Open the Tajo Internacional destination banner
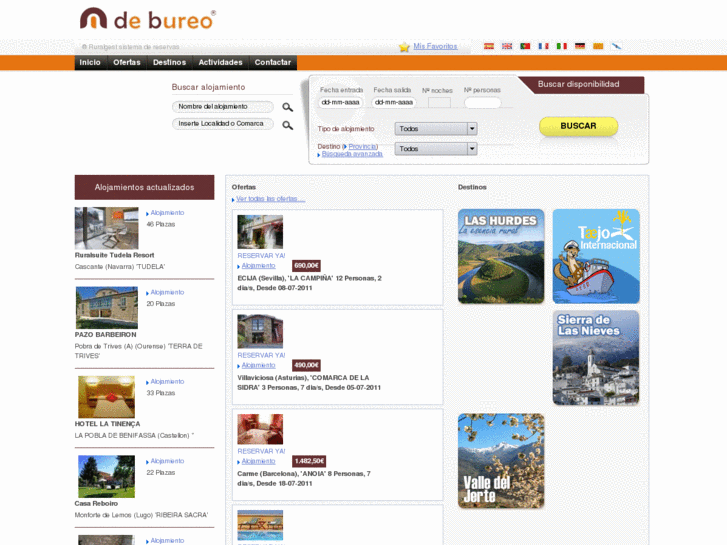Image resolution: width=727 pixels, height=545 pixels. 596,256
